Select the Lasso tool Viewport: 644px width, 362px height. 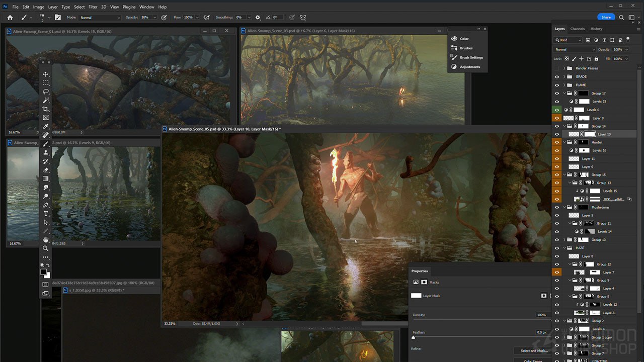click(46, 92)
